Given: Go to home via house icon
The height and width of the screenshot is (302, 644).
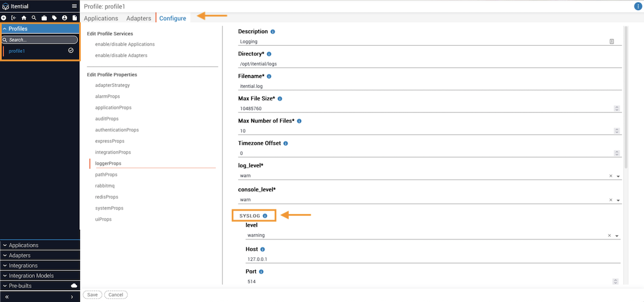Looking at the screenshot, I should tap(24, 18).
